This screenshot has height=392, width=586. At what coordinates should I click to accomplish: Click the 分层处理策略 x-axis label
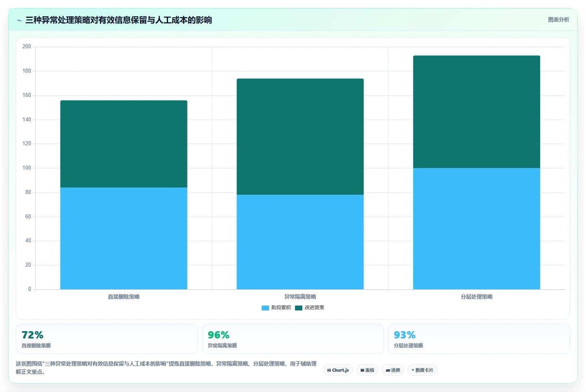(476, 297)
